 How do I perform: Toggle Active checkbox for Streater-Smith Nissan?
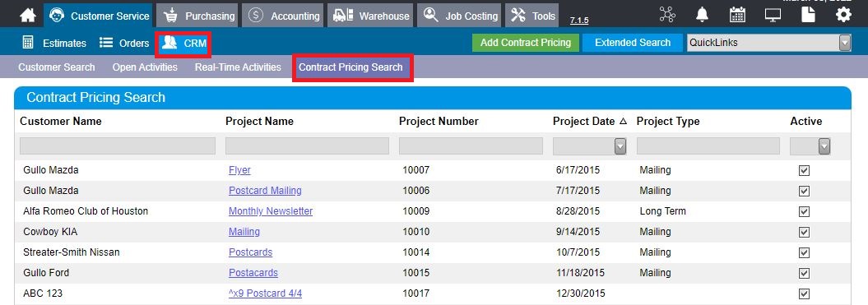(805, 253)
